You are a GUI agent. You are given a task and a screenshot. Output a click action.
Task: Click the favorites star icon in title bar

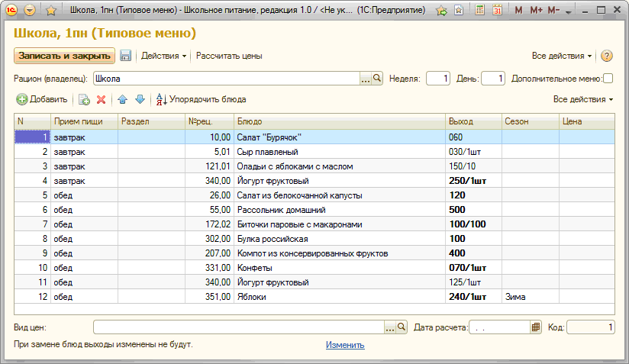(x=51, y=11)
